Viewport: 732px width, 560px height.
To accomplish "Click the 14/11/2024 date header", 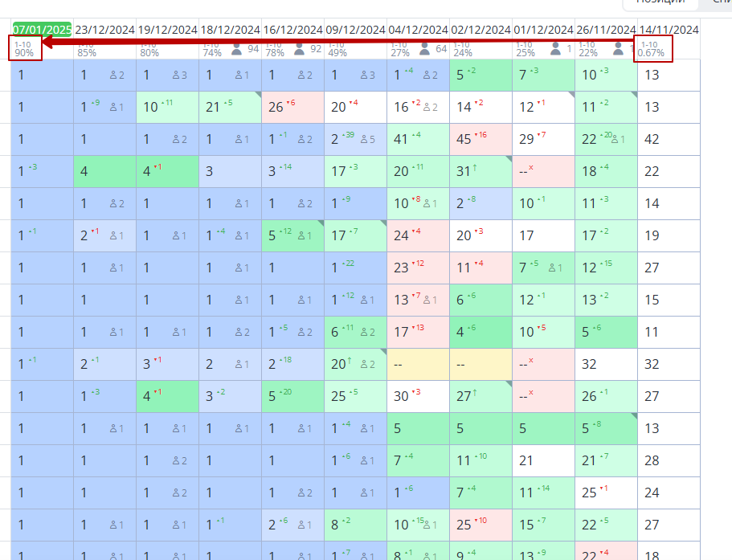I will coord(669,30).
